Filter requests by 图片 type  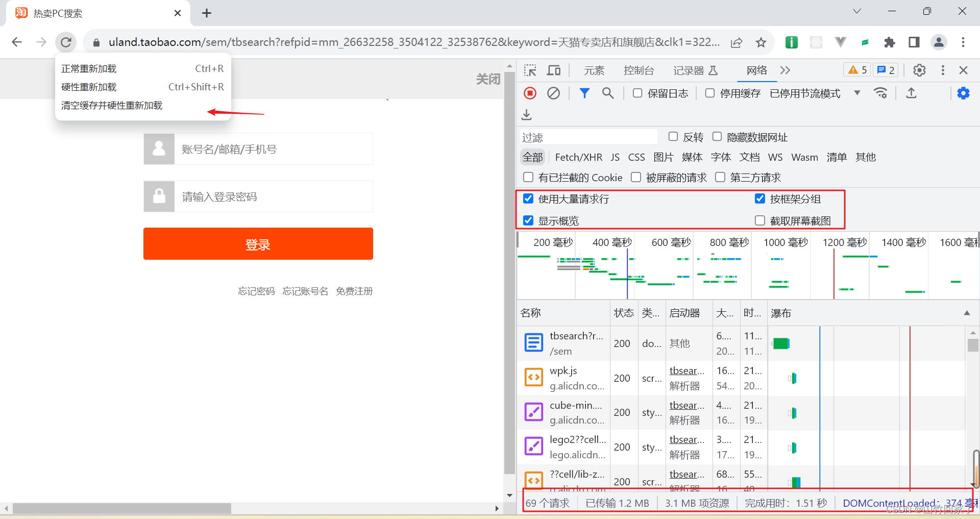(664, 157)
